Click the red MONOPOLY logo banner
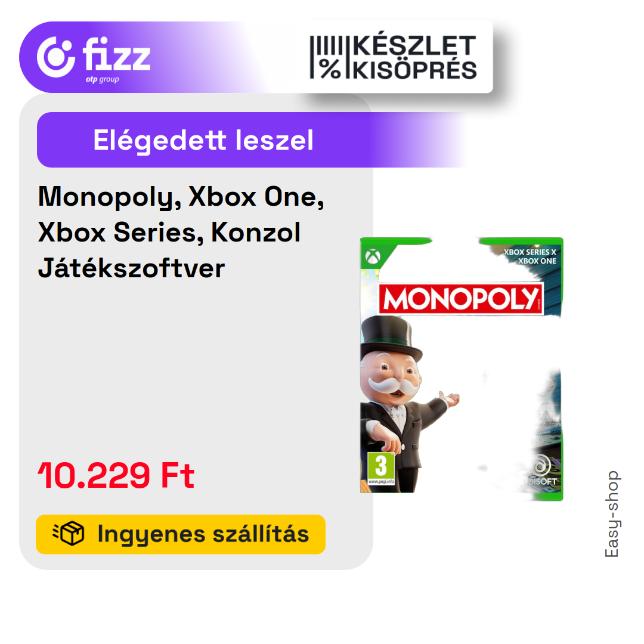This screenshot has width=644, height=644. click(461, 299)
